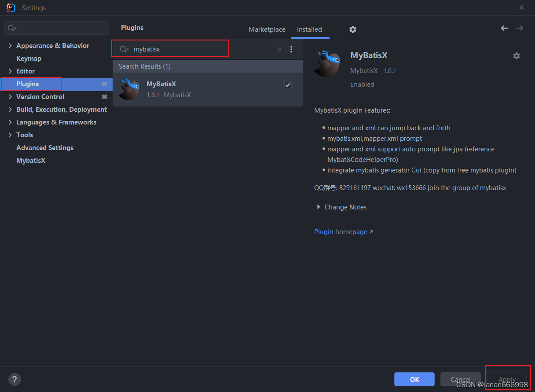Screen dimensions: 535x392
Task: Open MybatisX settings in the tree
Action: pyautogui.click(x=31, y=161)
